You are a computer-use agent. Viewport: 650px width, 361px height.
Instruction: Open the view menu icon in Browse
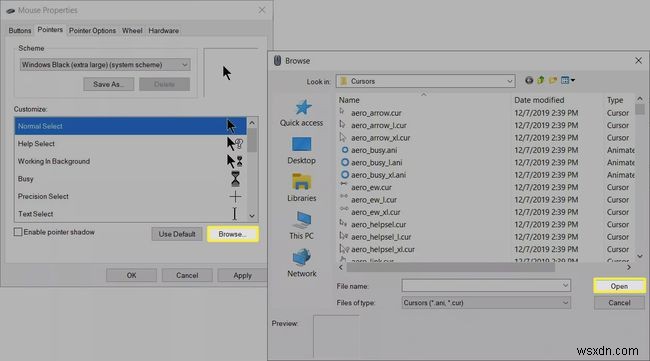pos(568,80)
